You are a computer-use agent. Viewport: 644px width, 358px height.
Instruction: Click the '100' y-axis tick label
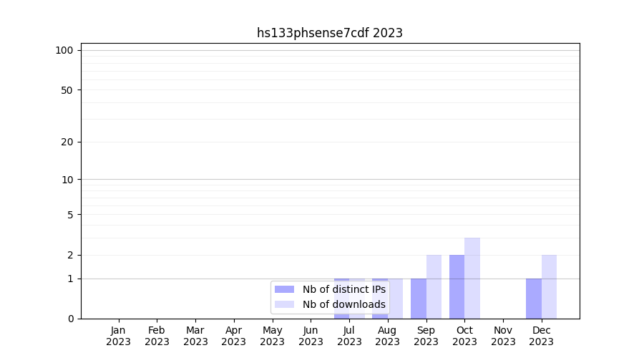64,50
